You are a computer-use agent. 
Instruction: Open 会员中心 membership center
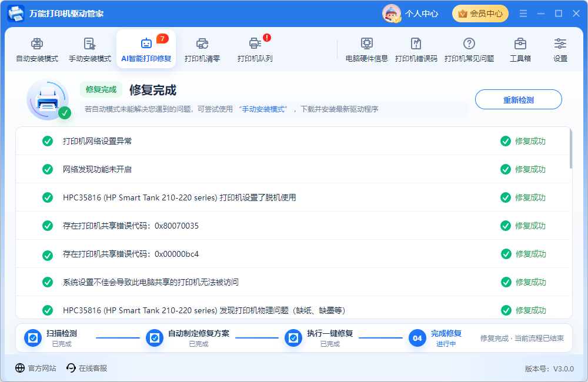[480, 14]
